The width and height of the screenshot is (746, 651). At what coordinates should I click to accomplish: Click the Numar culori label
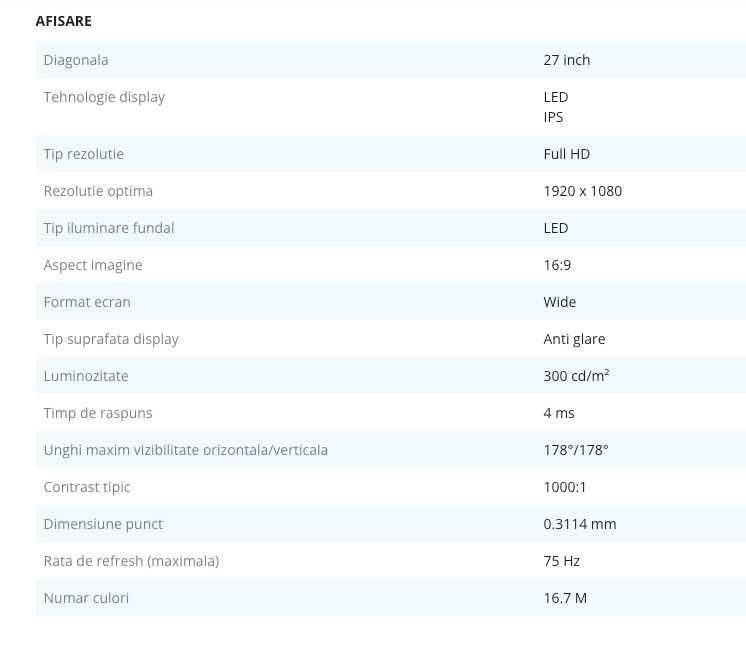86,598
